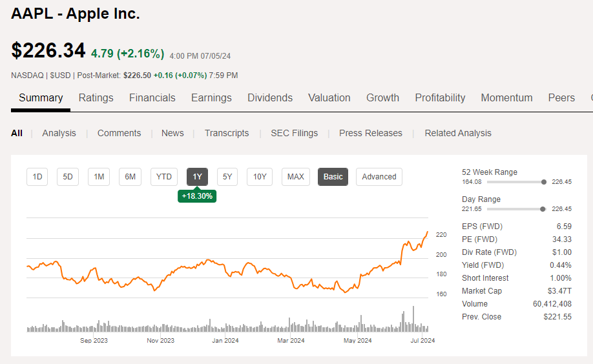Click the Day Range slider marker
Viewport: 593px width, 364px height.
click(543, 209)
